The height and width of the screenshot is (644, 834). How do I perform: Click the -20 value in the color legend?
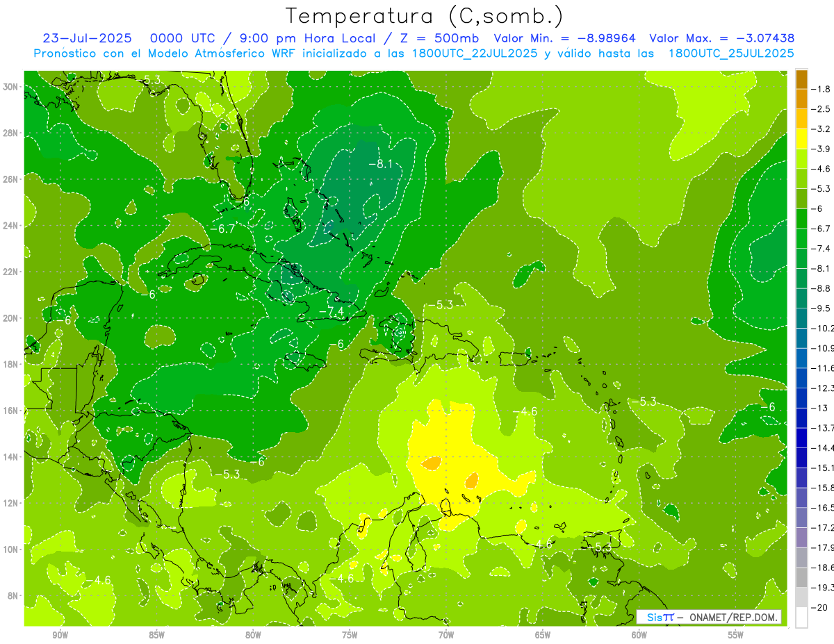click(x=819, y=607)
